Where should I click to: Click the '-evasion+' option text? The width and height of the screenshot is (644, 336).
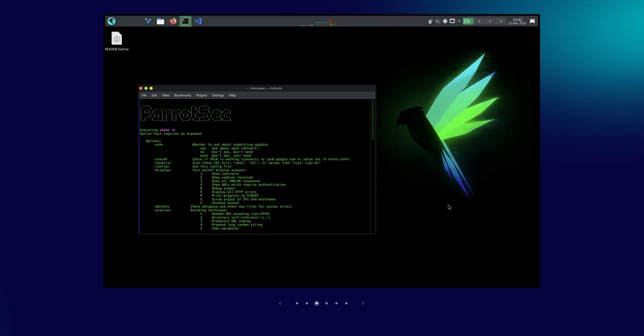(x=163, y=210)
